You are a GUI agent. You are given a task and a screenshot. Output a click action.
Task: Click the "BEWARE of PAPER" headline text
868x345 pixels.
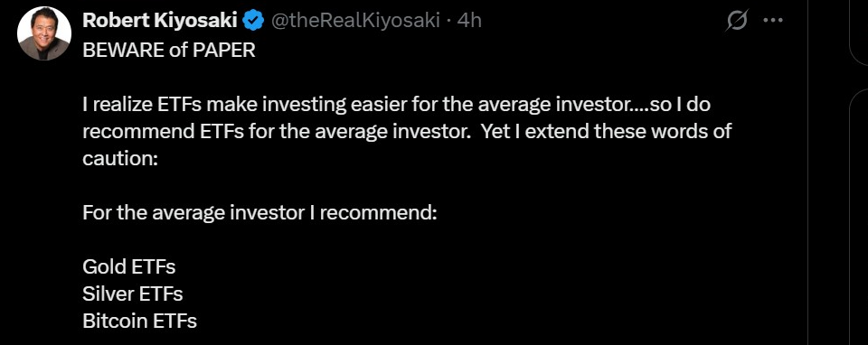click(x=169, y=51)
